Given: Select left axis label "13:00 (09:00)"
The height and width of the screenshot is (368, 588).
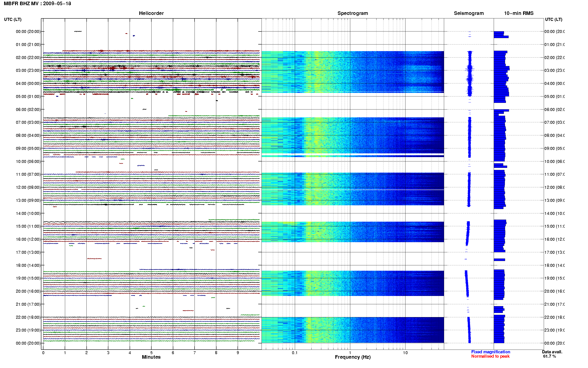Looking at the screenshot, I should pos(28,201).
